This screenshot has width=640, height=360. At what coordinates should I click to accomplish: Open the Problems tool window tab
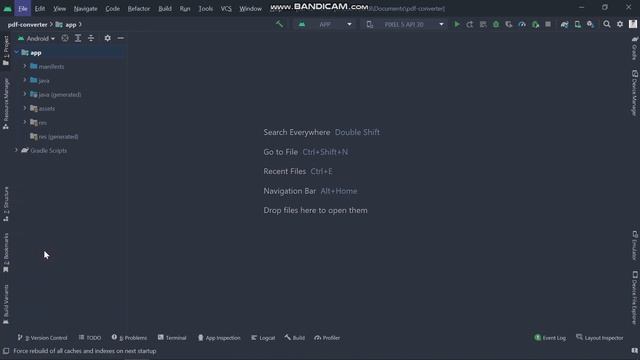[129, 338]
